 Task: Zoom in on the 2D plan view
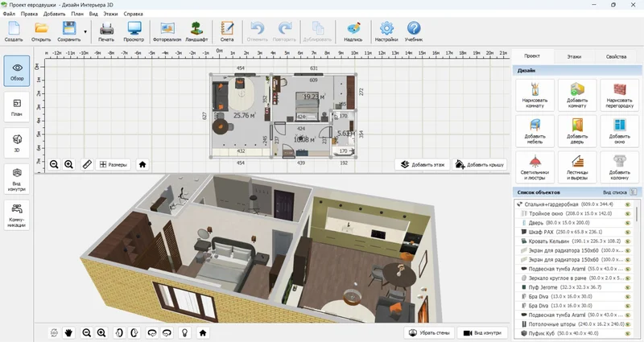pyautogui.click(x=68, y=165)
